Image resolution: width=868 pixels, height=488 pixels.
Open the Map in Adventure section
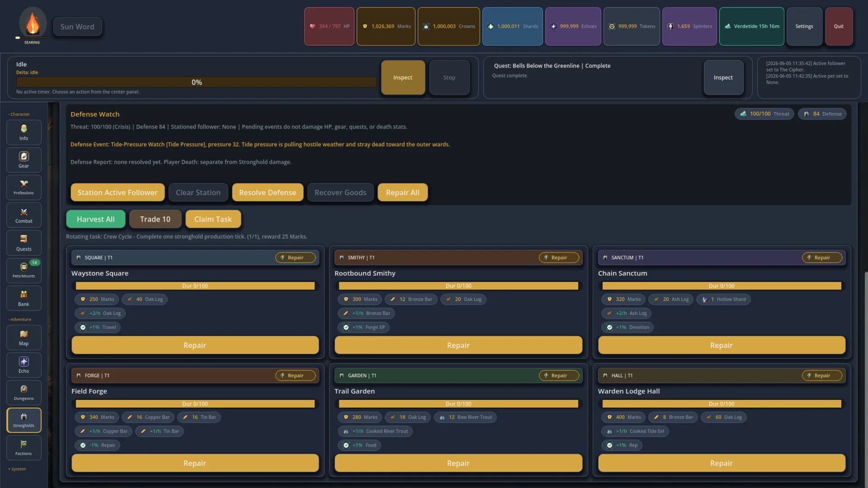pyautogui.click(x=24, y=338)
